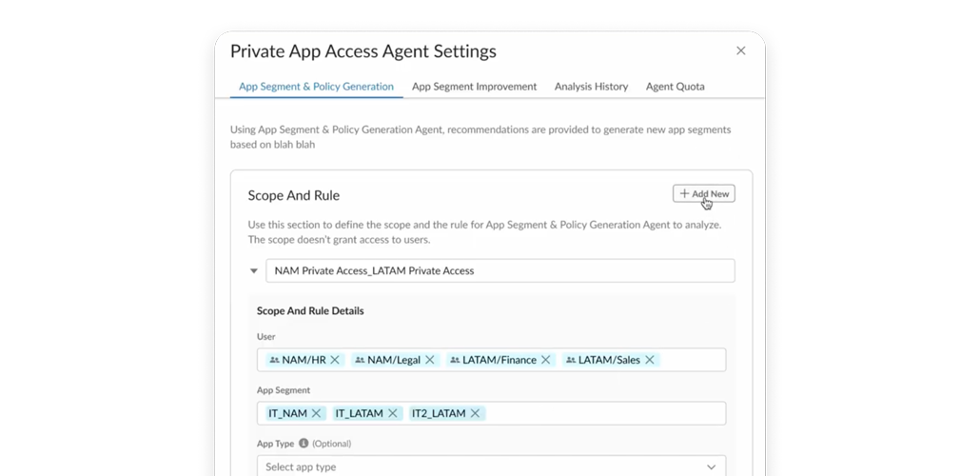980x476 pixels.
Task: Click the IT2_LATAM tag label
Action: pos(439,413)
